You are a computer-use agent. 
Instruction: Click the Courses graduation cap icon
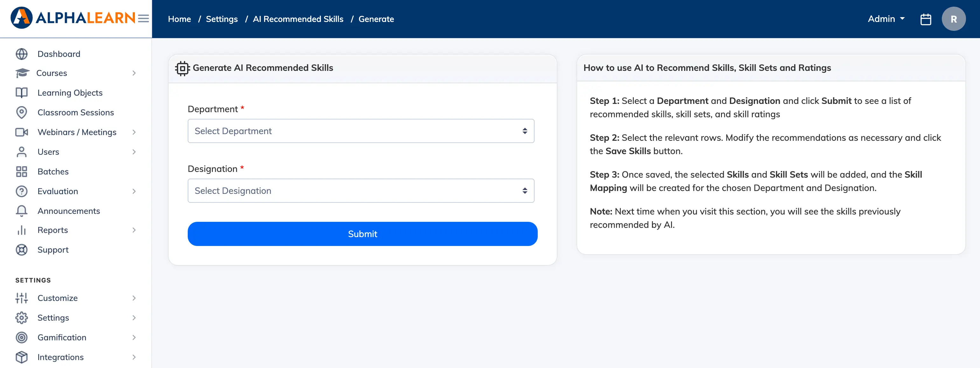pos(22,73)
